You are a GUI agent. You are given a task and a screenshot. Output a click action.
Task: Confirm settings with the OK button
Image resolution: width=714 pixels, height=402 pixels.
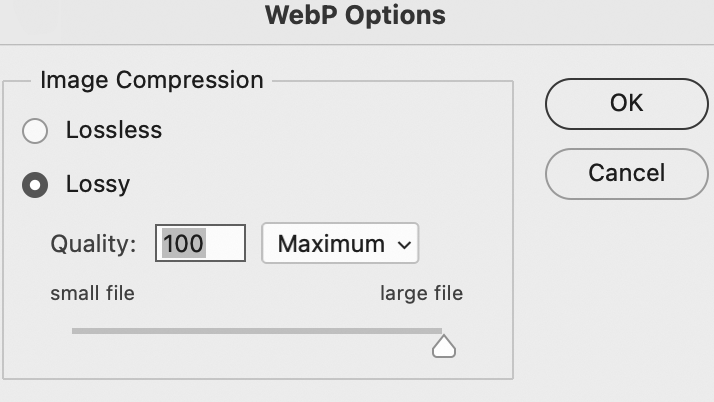pyautogui.click(x=626, y=103)
